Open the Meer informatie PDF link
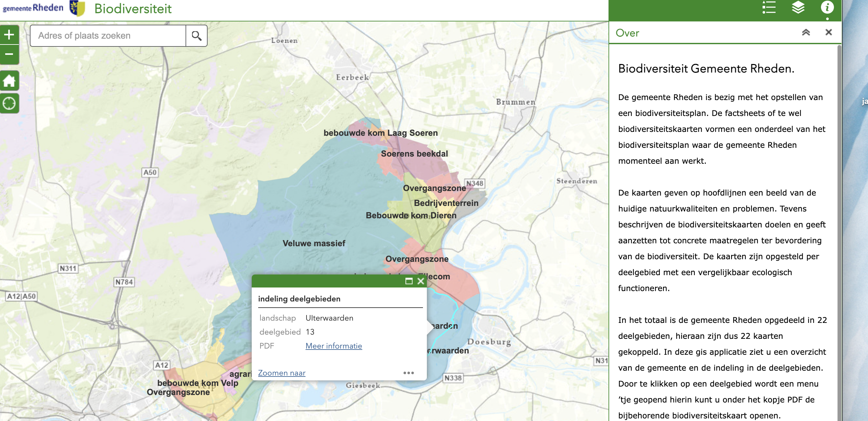This screenshot has width=868, height=421. pyautogui.click(x=333, y=346)
